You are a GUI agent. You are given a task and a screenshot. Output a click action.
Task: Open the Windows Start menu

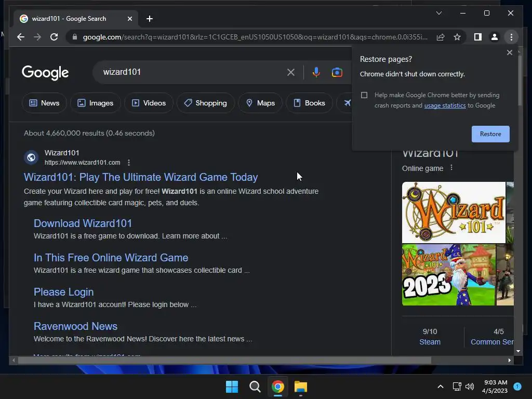tap(232, 387)
